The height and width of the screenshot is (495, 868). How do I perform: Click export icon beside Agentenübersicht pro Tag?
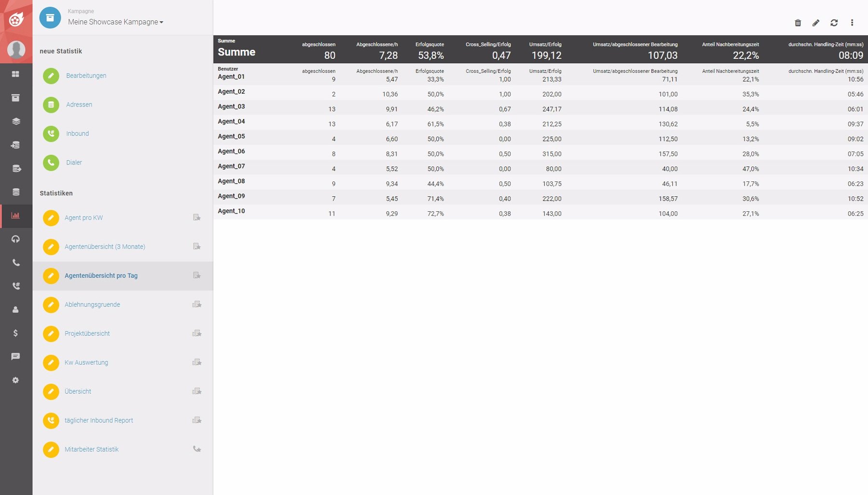[x=197, y=275]
